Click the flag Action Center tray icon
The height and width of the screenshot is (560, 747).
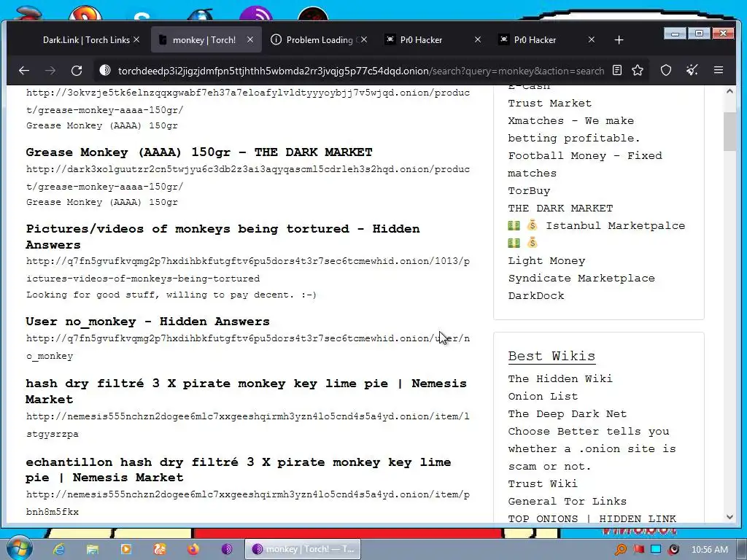(x=638, y=550)
